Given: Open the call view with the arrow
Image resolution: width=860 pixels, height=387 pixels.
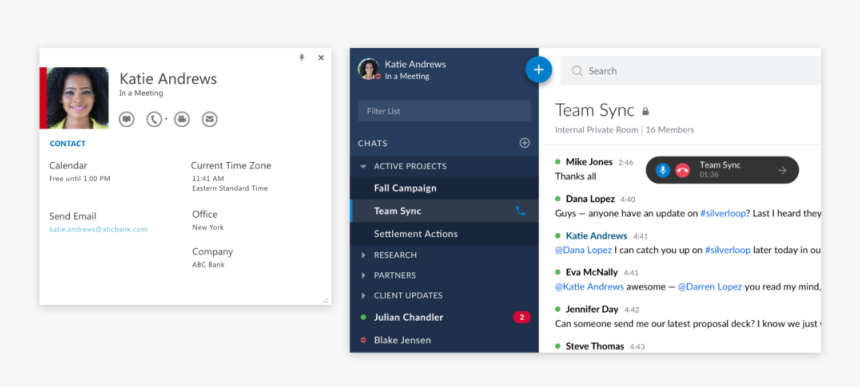Looking at the screenshot, I should pyautogui.click(x=782, y=170).
